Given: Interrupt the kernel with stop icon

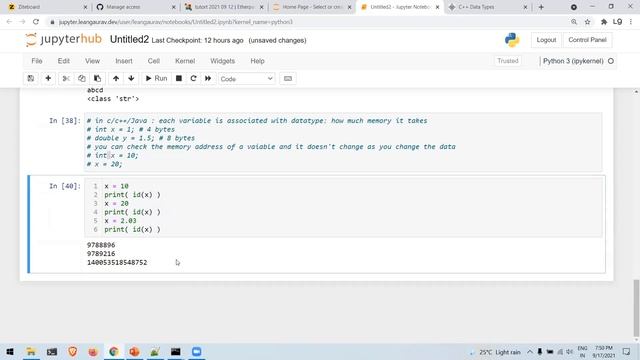Looking at the screenshot, I should (x=179, y=78).
